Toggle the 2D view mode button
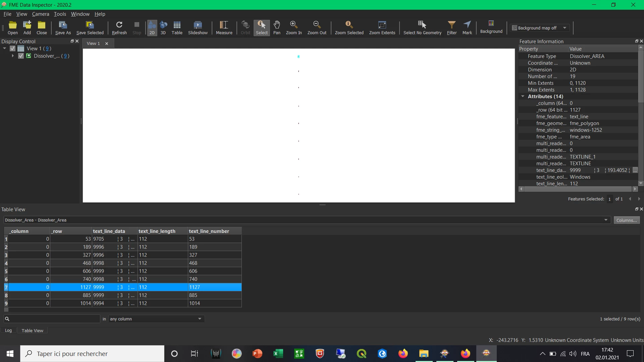The image size is (644, 362). (x=152, y=27)
